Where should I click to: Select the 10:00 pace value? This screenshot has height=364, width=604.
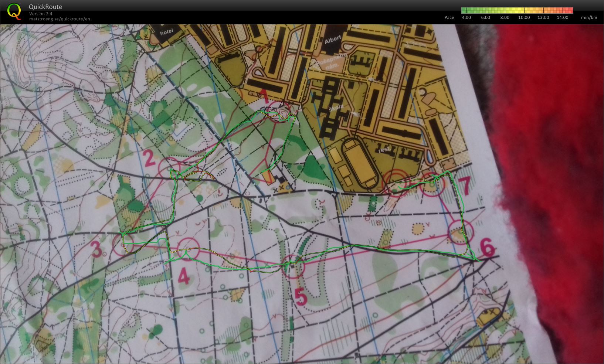tap(524, 17)
